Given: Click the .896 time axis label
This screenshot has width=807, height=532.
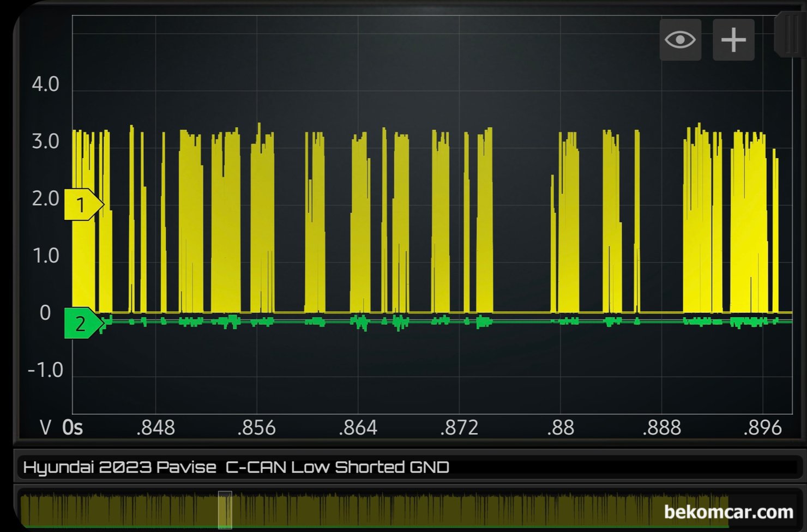Looking at the screenshot, I should (x=762, y=428).
